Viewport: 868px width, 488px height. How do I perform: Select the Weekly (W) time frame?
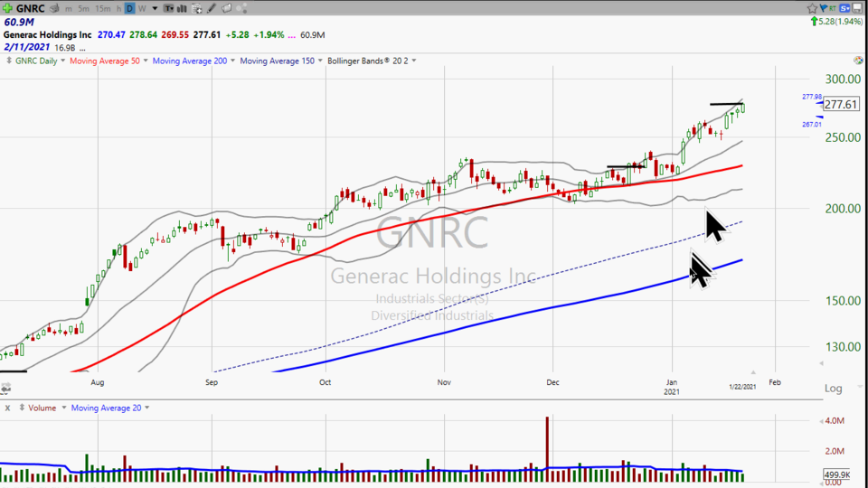coord(142,8)
